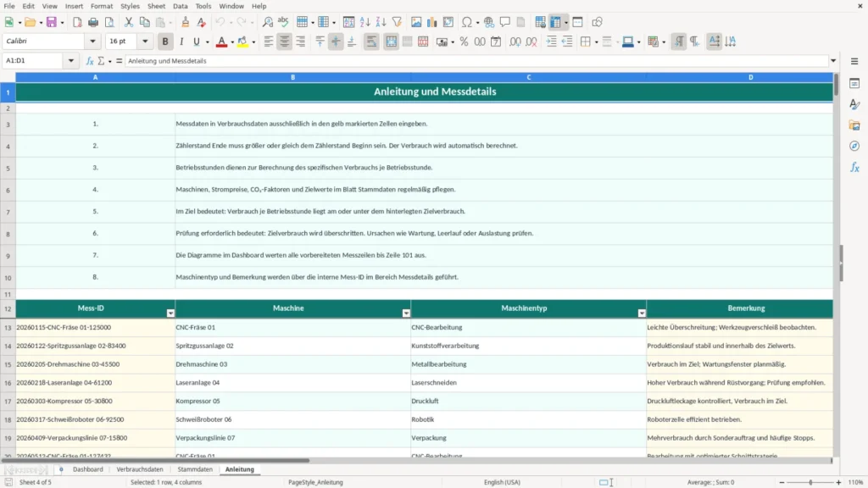868x488 pixels.
Task: Toggle Center Horizontally alignment
Action: coord(285,42)
